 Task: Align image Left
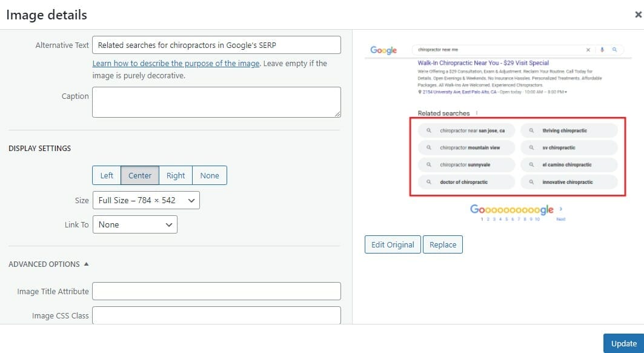coord(107,175)
